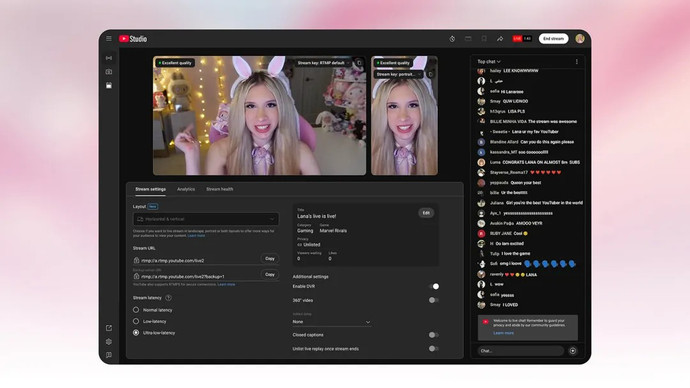Open Learn more link under Layout description
Screen dimensions: 690x388
pyautogui.click(x=196, y=236)
